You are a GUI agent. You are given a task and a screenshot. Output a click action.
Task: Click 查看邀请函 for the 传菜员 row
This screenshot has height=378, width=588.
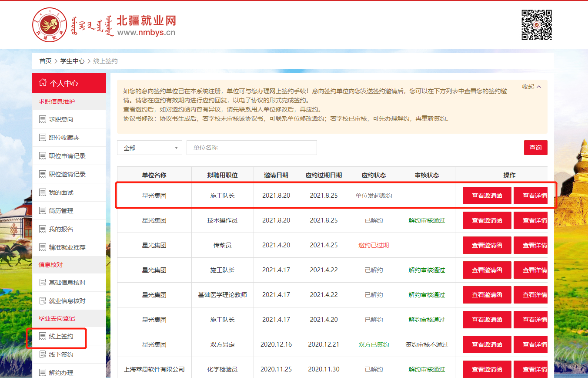[x=487, y=245]
